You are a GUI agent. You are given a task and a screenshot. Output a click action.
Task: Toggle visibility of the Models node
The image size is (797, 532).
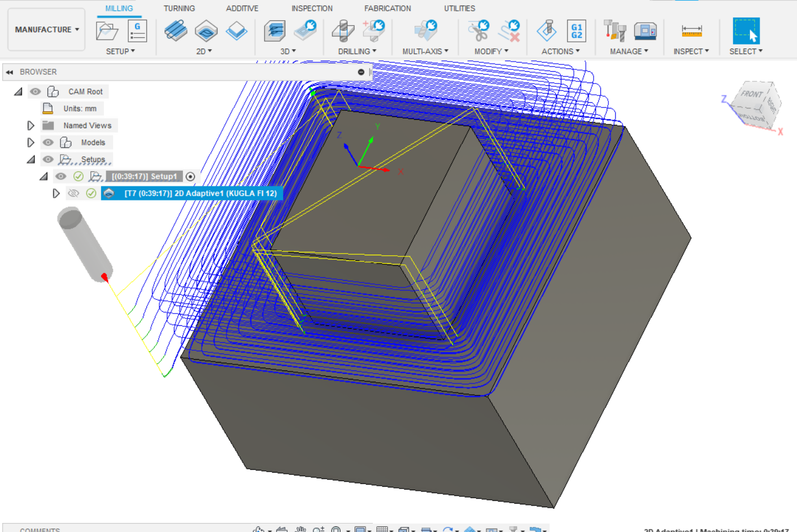pyautogui.click(x=48, y=142)
